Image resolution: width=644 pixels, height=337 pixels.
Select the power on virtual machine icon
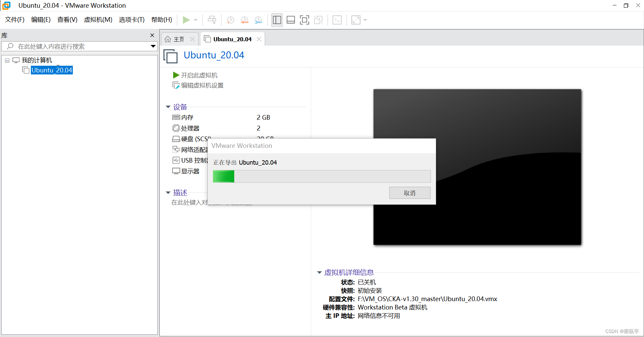pyautogui.click(x=187, y=20)
